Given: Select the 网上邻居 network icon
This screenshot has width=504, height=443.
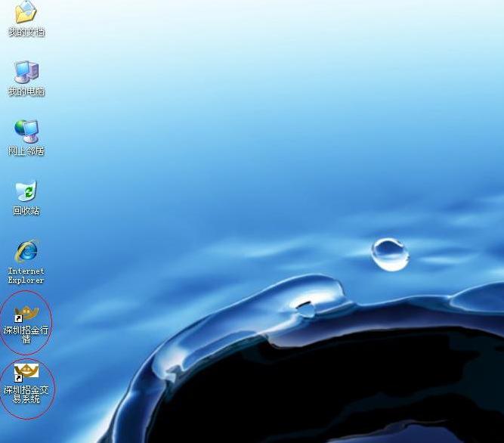Looking at the screenshot, I should 26,132.
